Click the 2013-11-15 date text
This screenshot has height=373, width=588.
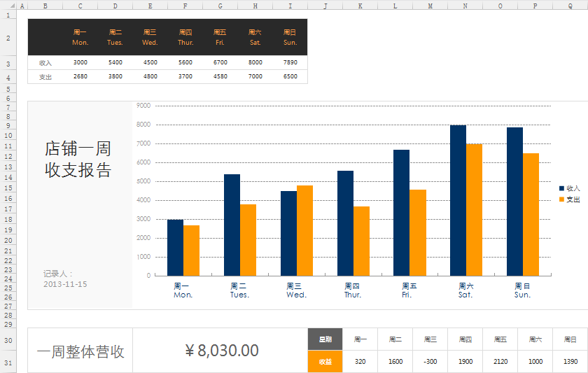coord(65,284)
